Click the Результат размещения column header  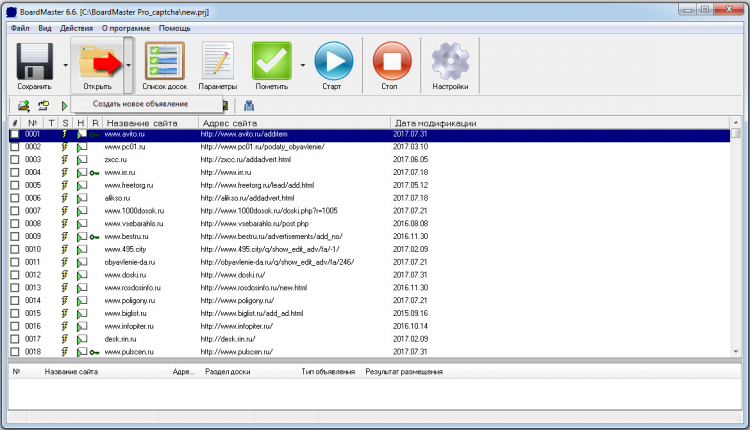(x=550, y=372)
